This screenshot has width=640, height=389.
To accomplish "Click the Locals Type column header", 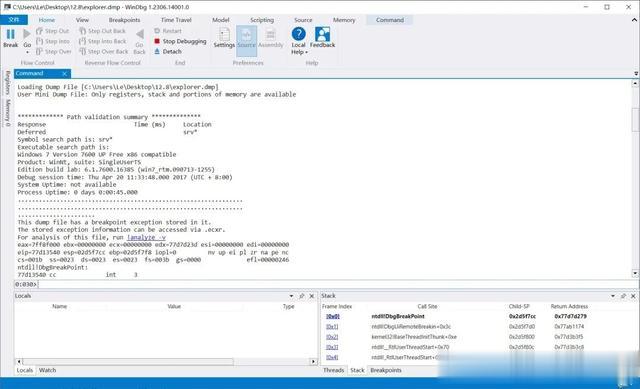I will [289, 306].
